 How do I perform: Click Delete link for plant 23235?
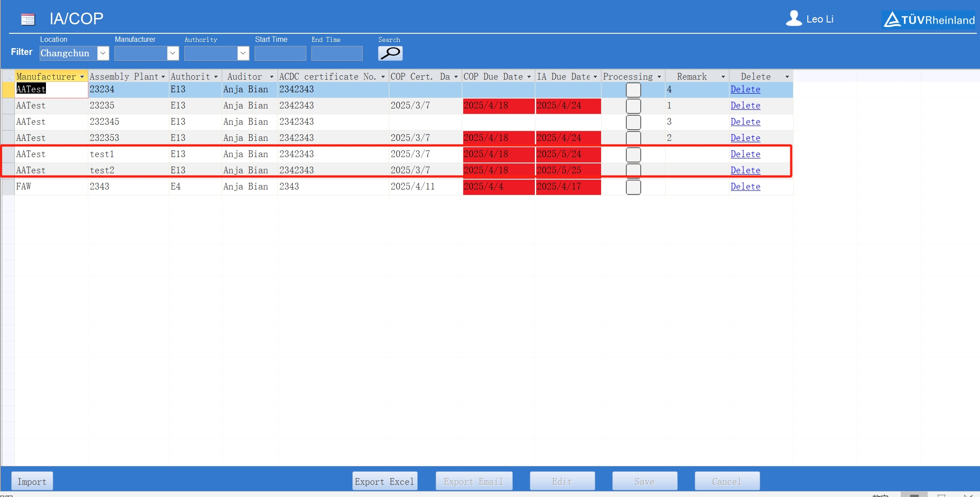[745, 106]
